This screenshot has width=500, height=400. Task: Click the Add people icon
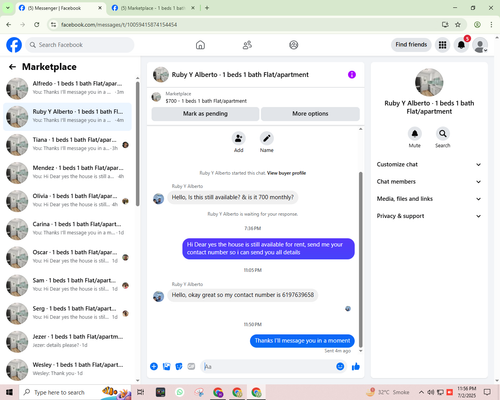click(x=239, y=138)
